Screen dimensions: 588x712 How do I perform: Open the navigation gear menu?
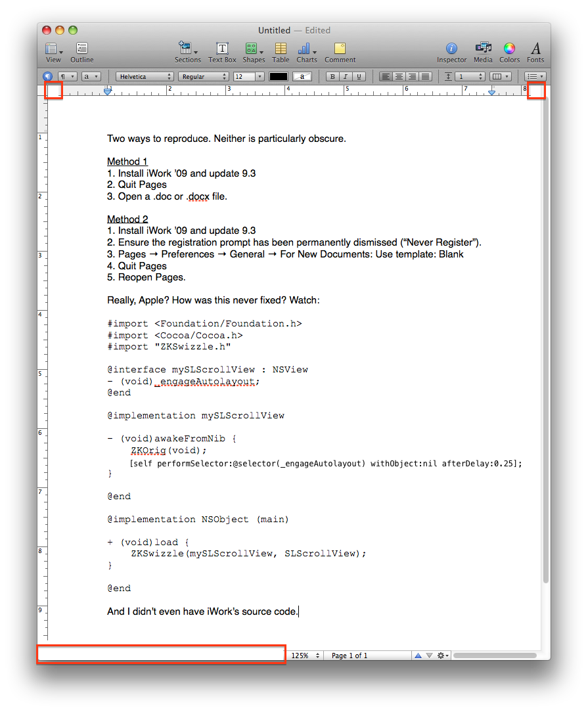[443, 656]
